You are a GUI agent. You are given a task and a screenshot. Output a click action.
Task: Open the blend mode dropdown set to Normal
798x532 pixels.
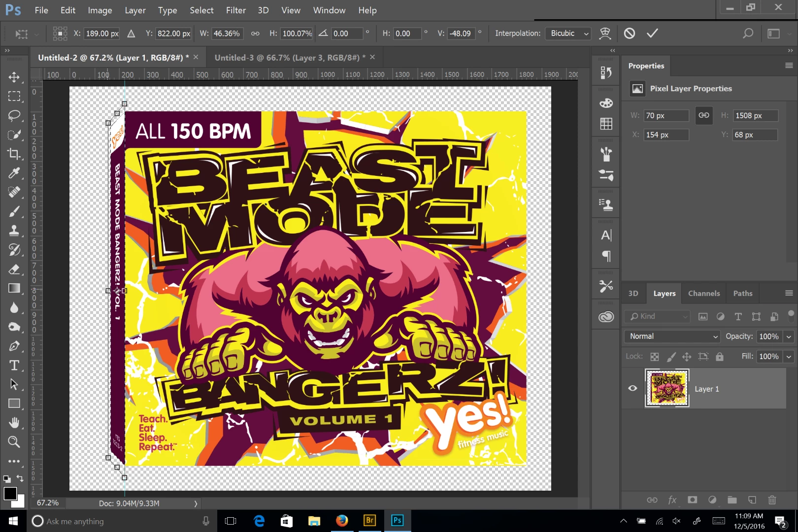coord(672,336)
